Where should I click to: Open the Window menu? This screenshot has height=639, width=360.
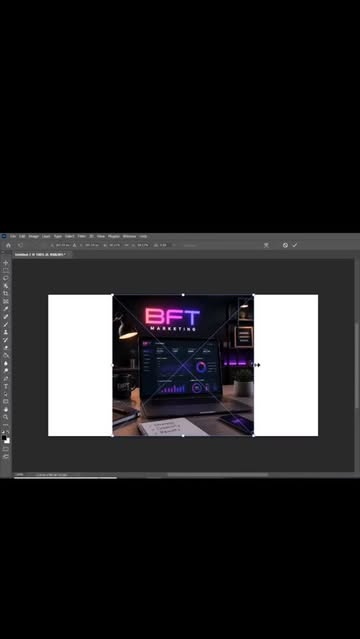pyautogui.click(x=129, y=236)
